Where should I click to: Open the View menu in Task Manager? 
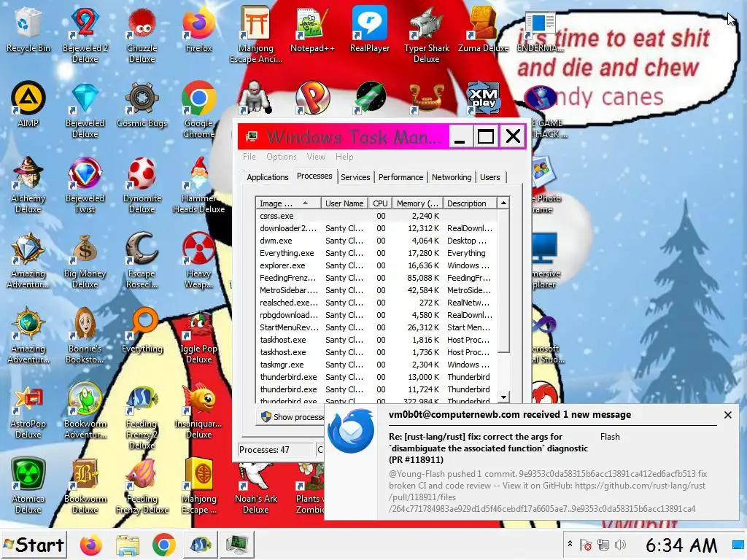coord(316,157)
